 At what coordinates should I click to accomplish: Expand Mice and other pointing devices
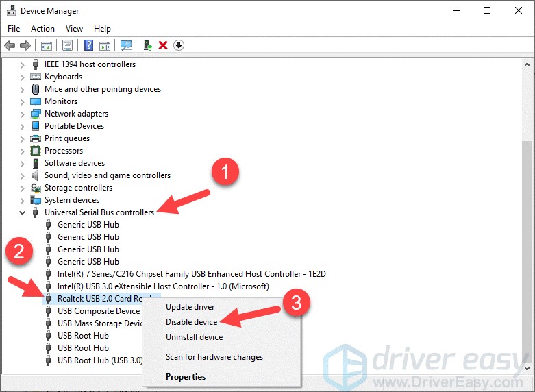tap(22, 90)
